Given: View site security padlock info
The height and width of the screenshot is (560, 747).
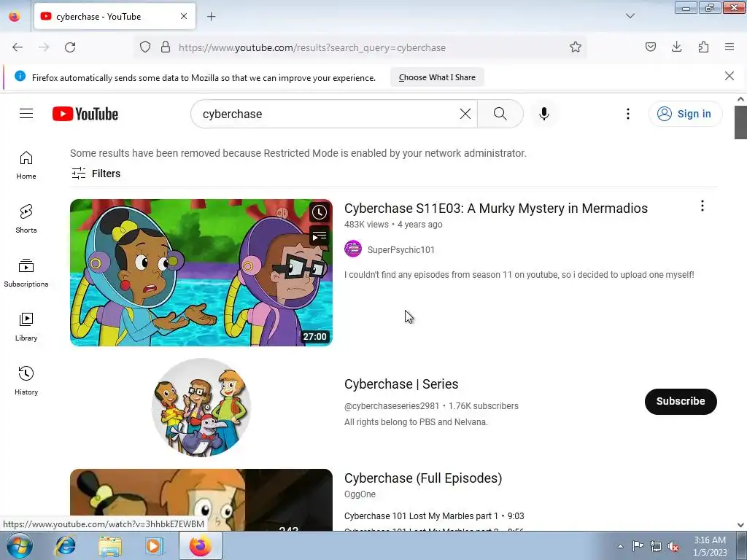Looking at the screenshot, I should (x=166, y=47).
